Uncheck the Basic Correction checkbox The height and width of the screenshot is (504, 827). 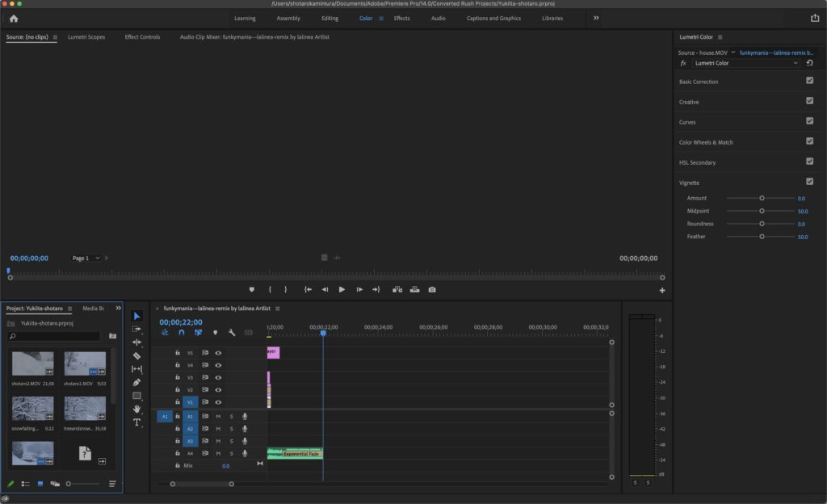[809, 80]
